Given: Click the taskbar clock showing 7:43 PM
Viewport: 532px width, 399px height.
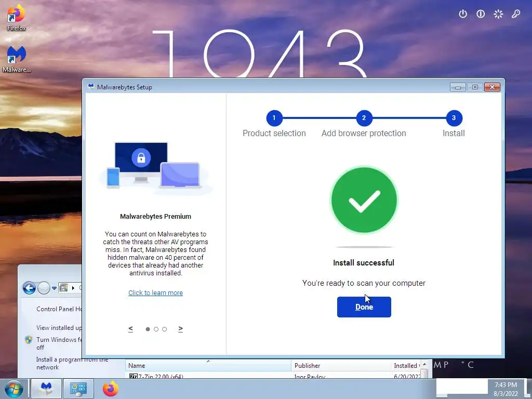Looking at the screenshot, I should coord(506,389).
